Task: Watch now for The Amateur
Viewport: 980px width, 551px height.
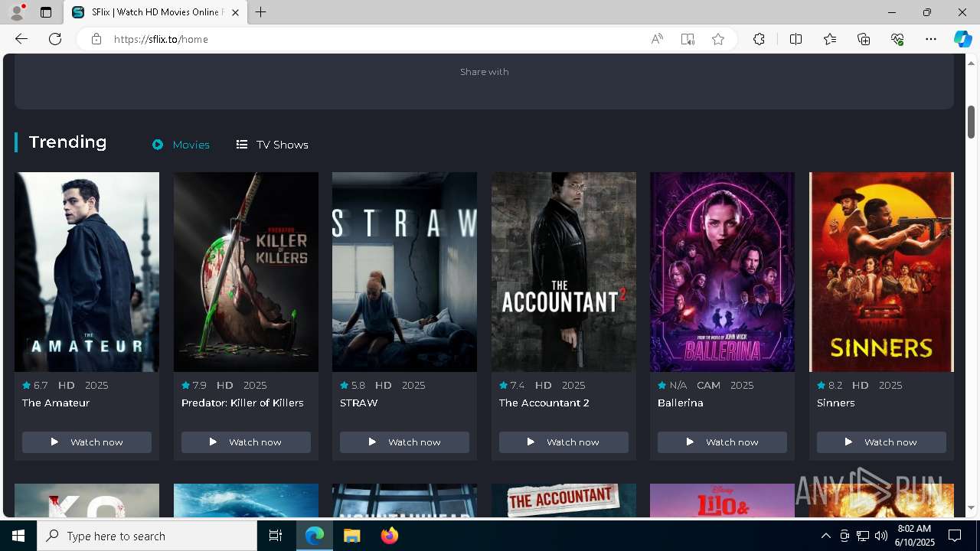Action: 87,442
